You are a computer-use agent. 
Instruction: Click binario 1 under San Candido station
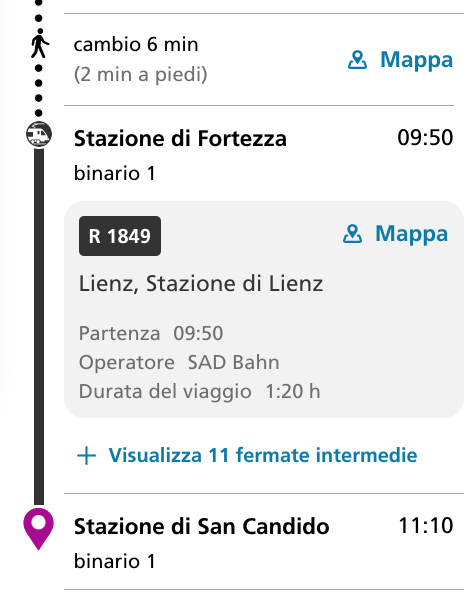[x=114, y=561]
